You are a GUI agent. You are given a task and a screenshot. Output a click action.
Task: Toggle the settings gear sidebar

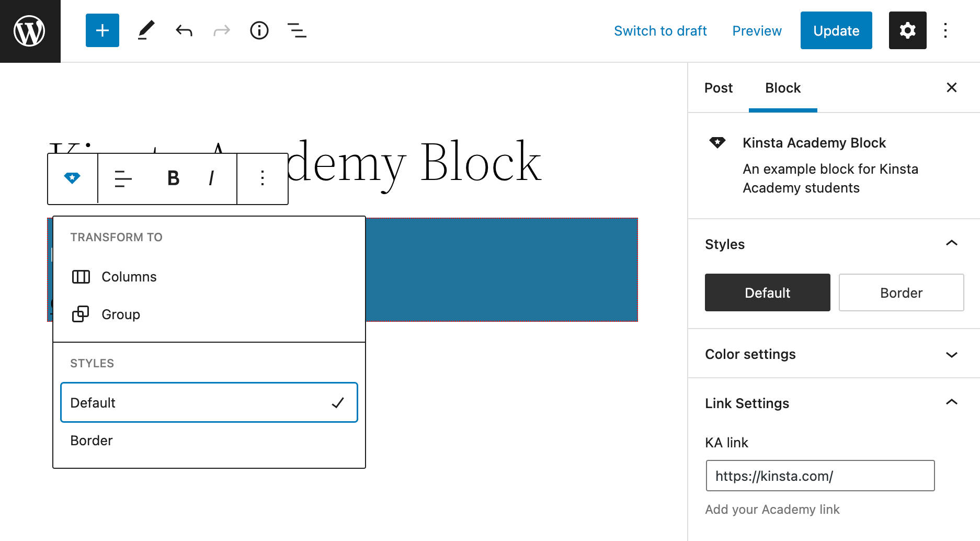[x=907, y=31]
